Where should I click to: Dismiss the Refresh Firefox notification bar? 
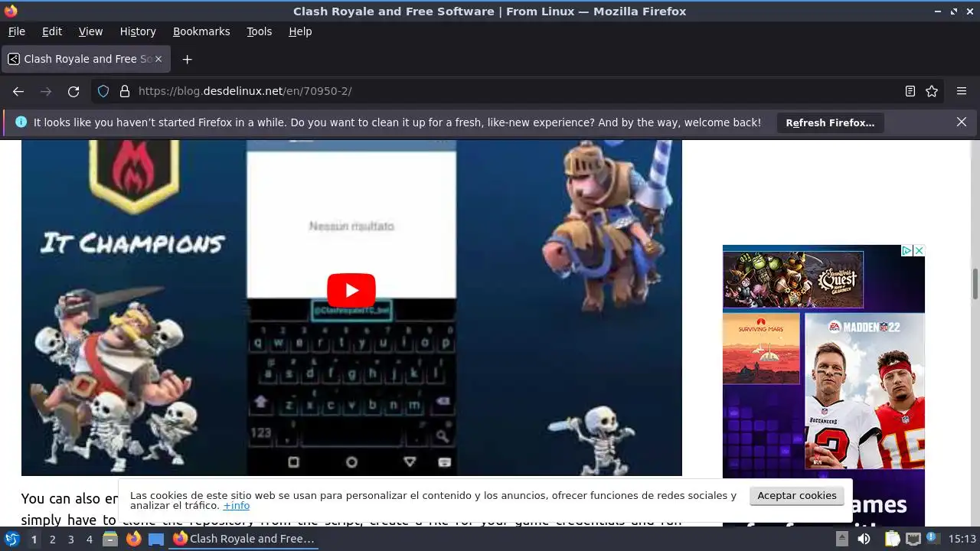coord(962,122)
